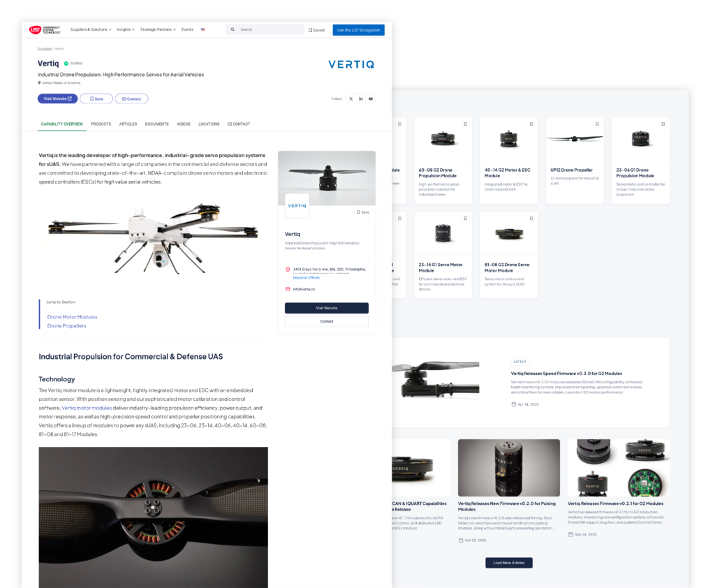Open the white hexacopter drone image
The width and height of the screenshot is (715, 588).
pos(153,238)
